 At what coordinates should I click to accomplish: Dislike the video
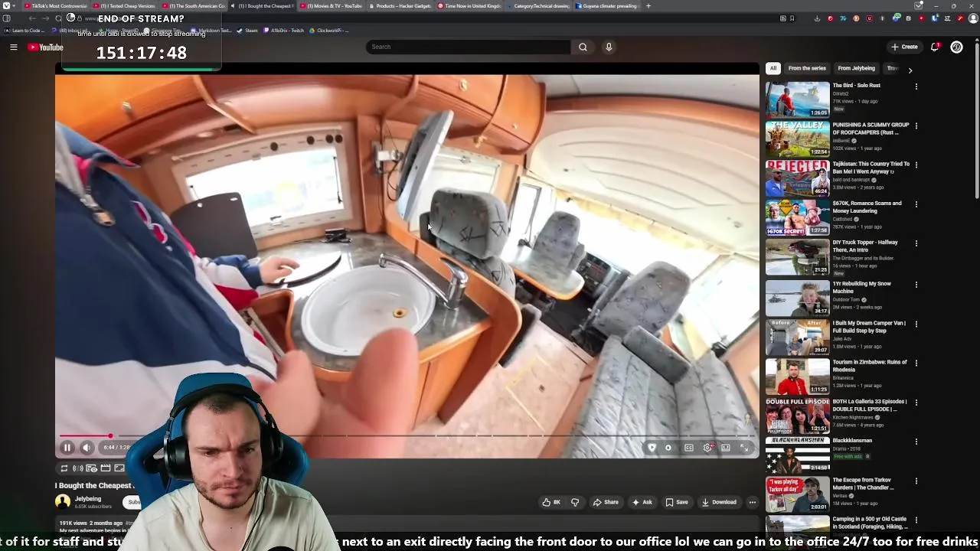pyautogui.click(x=575, y=502)
